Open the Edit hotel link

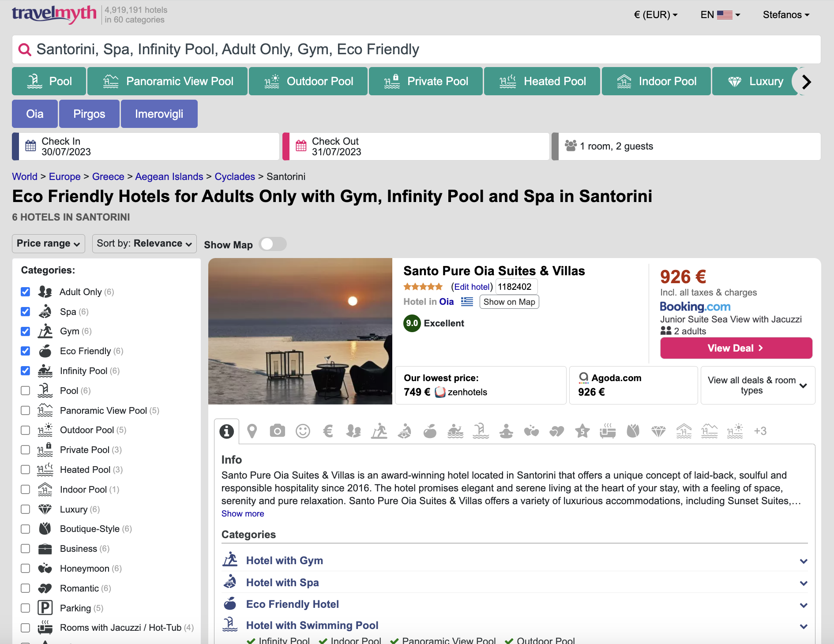coord(472,287)
